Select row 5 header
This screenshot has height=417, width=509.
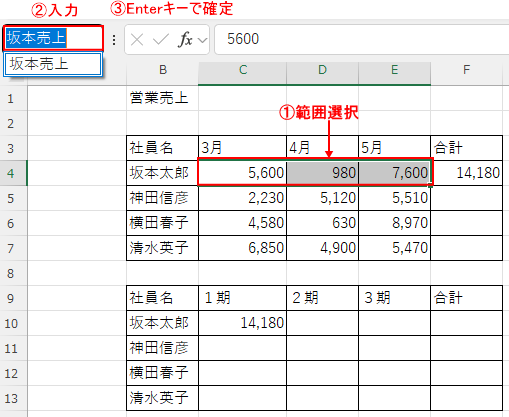point(13,198)
